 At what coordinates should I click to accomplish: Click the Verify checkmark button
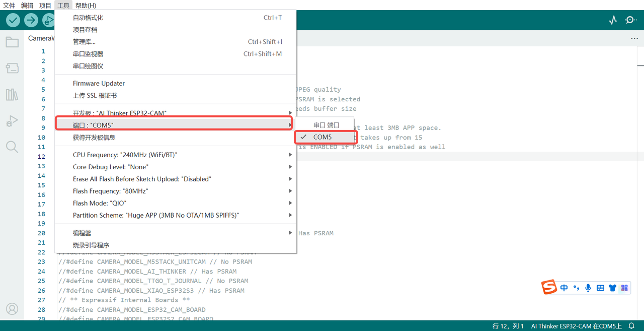click(13, 20)
